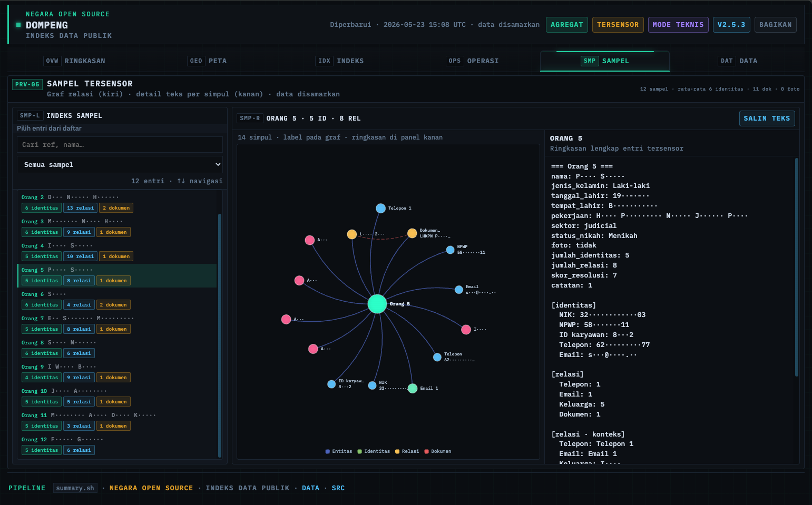Screen dimensions: 812x505
Task: Click the skor_resolusi: 7 line
Action: click(584, 275)
